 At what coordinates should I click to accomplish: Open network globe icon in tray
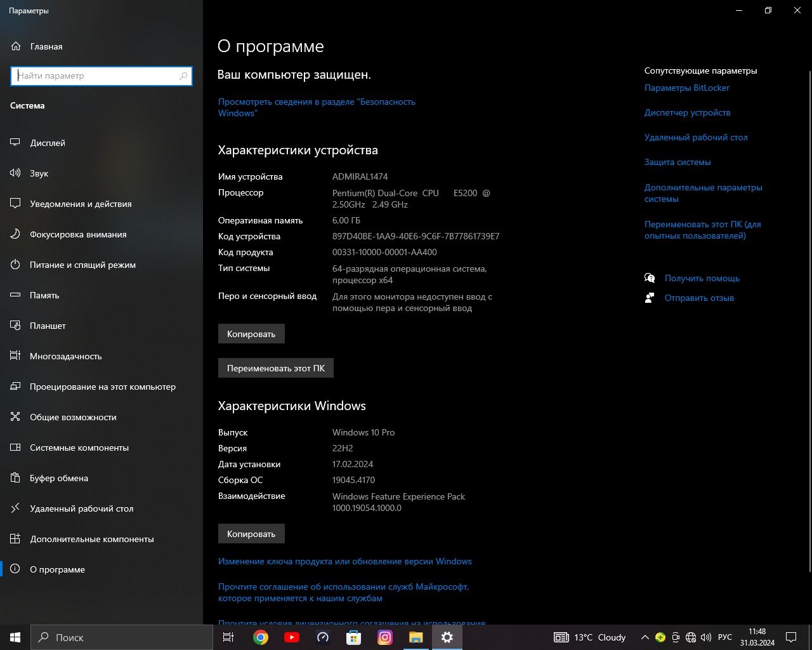pos(691,637)
